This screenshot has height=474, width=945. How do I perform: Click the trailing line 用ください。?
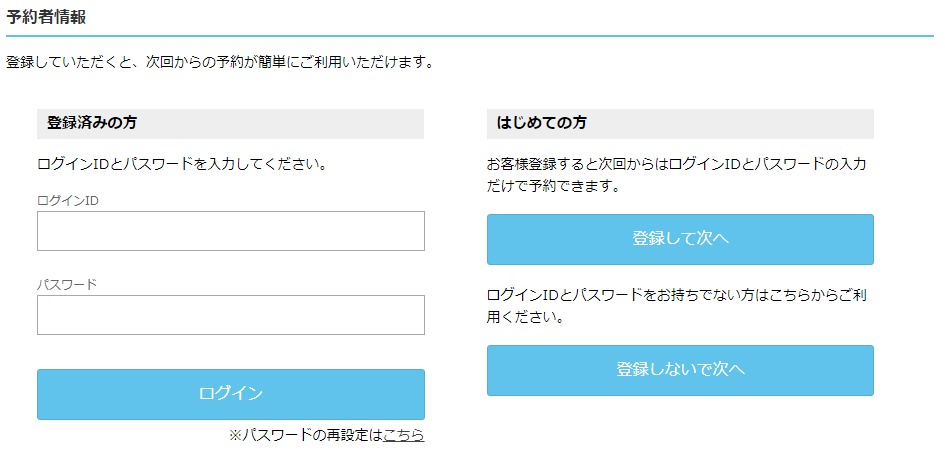526,317
